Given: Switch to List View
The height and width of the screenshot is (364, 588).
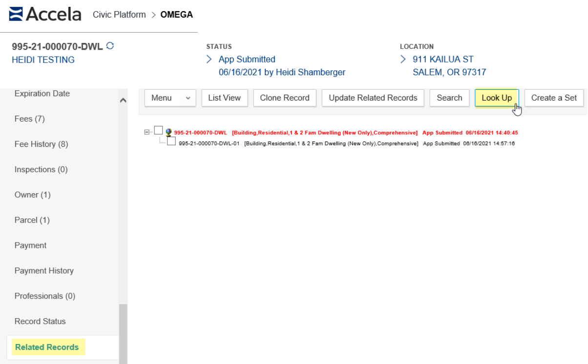Looking at the screenshot, I should click(224, 98).
